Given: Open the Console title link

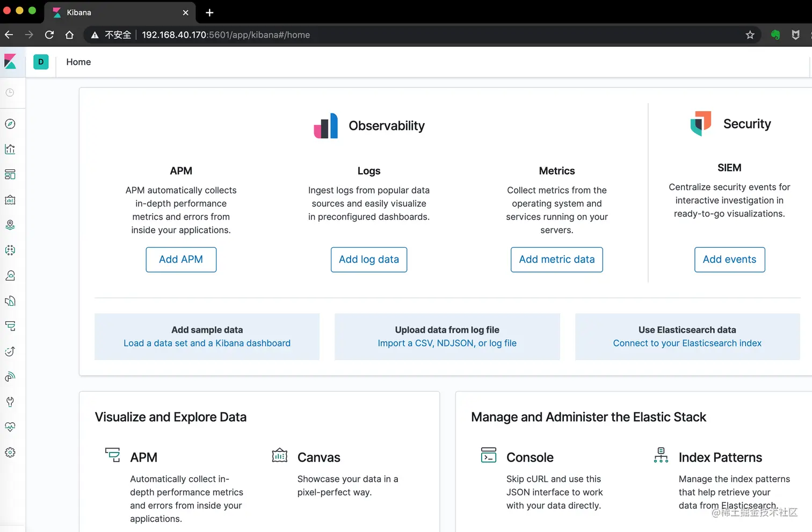Looking at the screenshot, I should (530, 457).
